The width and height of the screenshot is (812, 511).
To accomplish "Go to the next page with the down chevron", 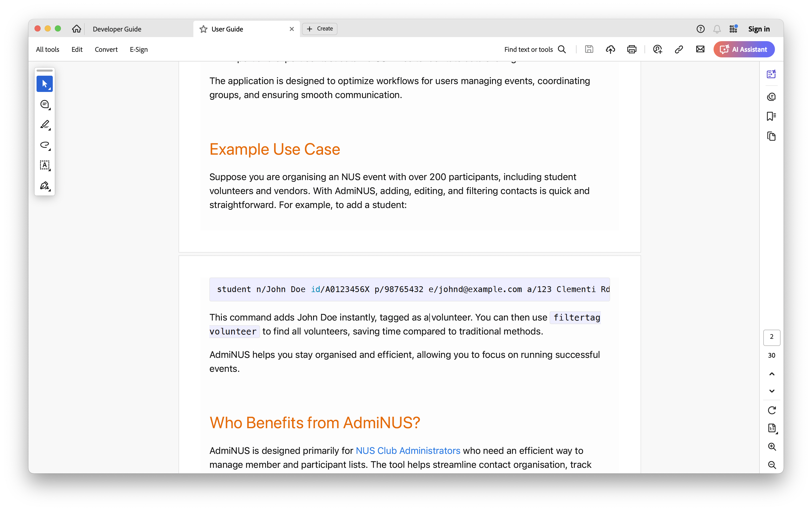I will pos(772,391).
